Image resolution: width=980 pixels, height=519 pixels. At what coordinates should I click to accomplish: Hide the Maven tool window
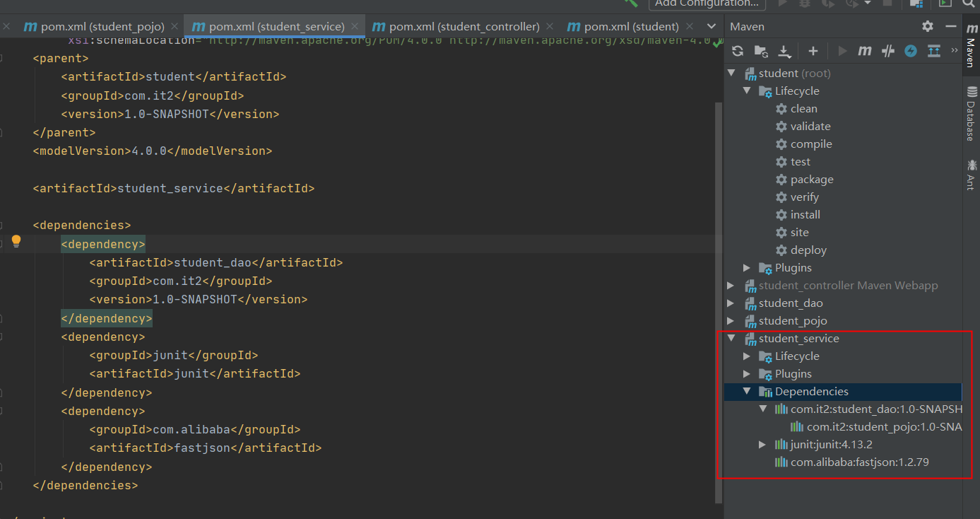950,26
